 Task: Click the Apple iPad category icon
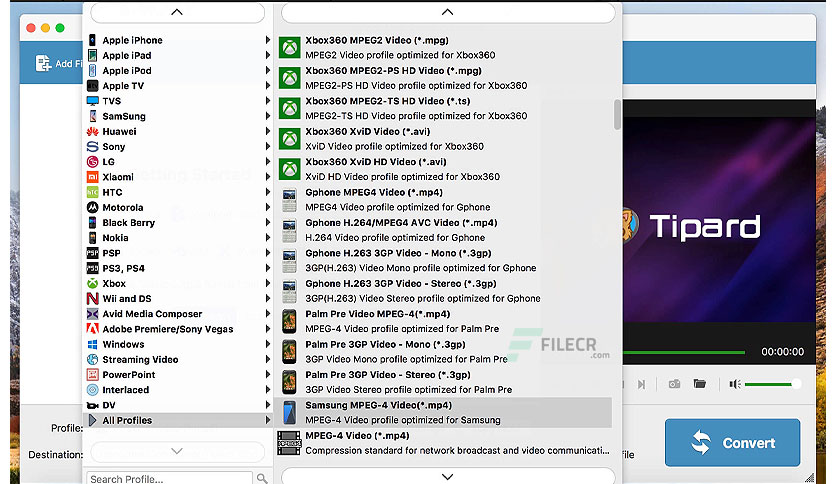[x=92, y=55]
